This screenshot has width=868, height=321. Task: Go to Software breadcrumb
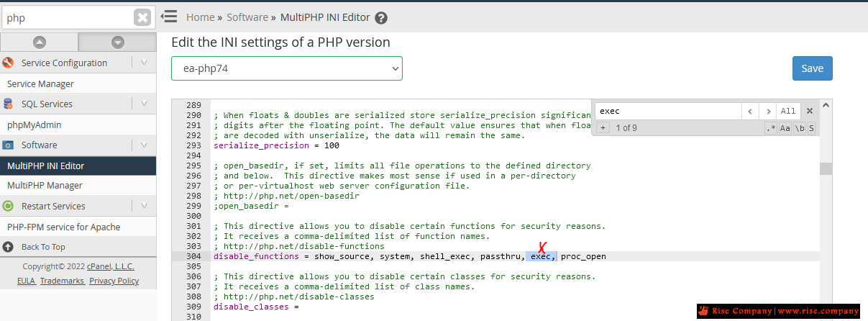(247, 17)
